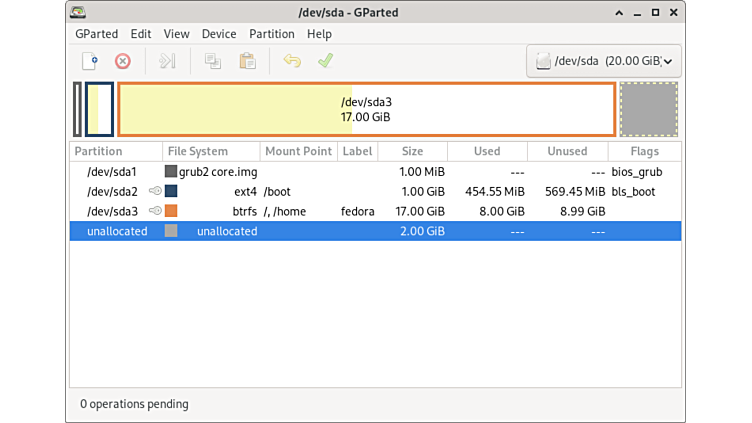Click the Undo last operation icon
752x423 pixels.
click(292, 61)
